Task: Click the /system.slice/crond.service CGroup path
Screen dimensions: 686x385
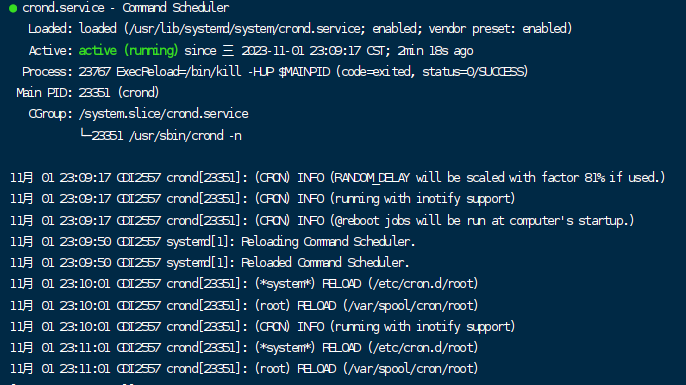Action: (x=164, y=114)
